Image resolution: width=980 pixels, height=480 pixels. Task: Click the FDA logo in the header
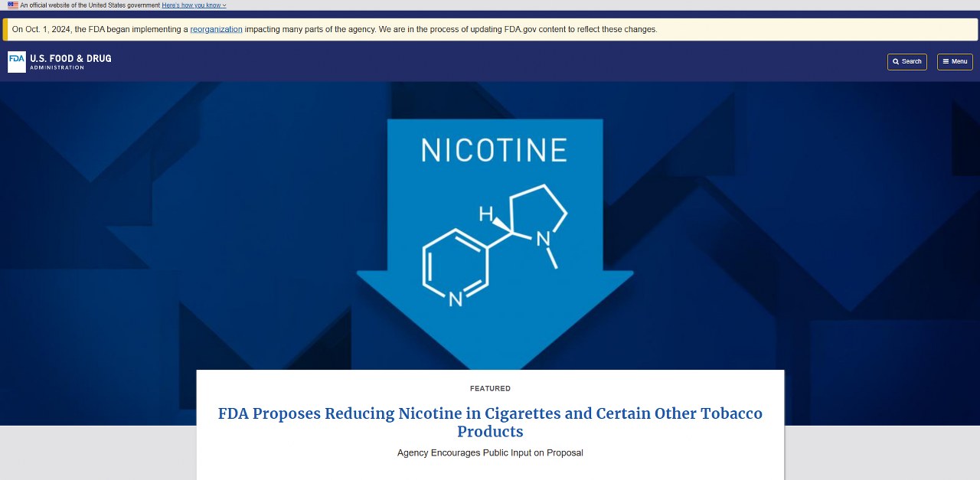pos(17,62)
